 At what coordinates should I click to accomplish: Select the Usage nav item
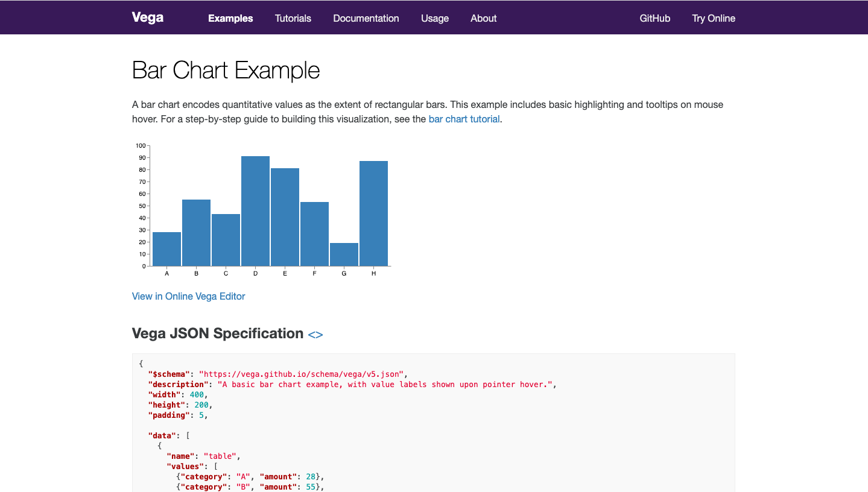(x=435, y=18)
